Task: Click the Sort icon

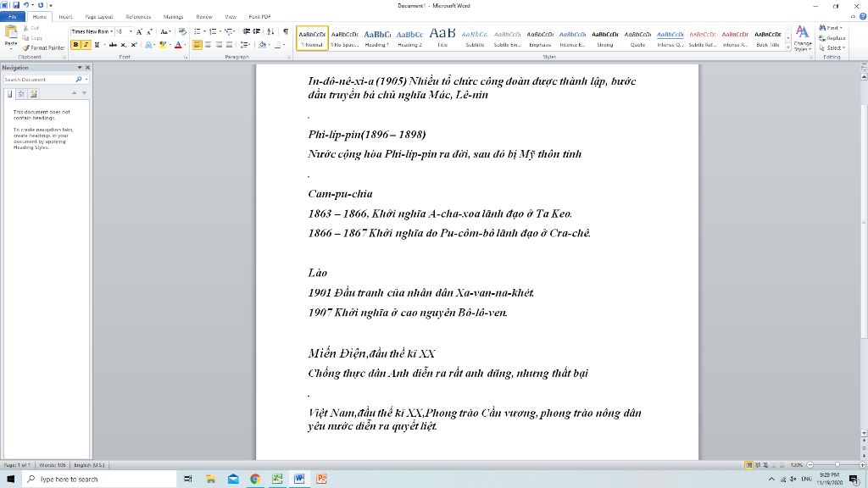Action: (x=270, y=32)
